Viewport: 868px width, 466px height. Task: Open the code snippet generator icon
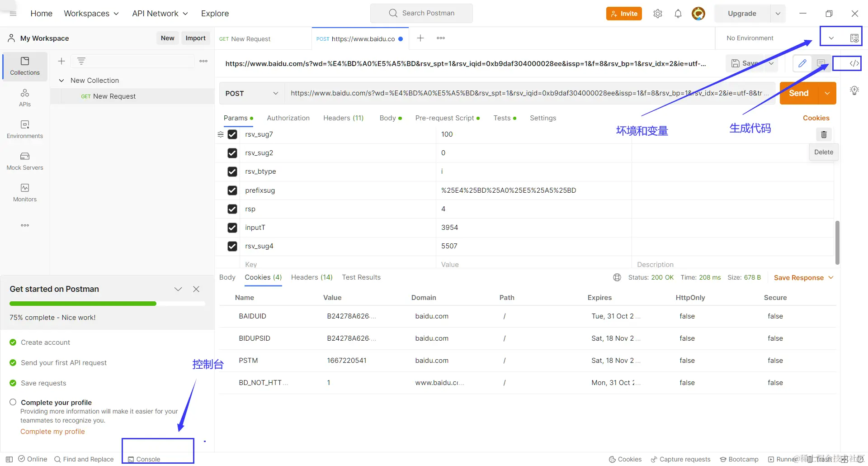click(854, 63)
